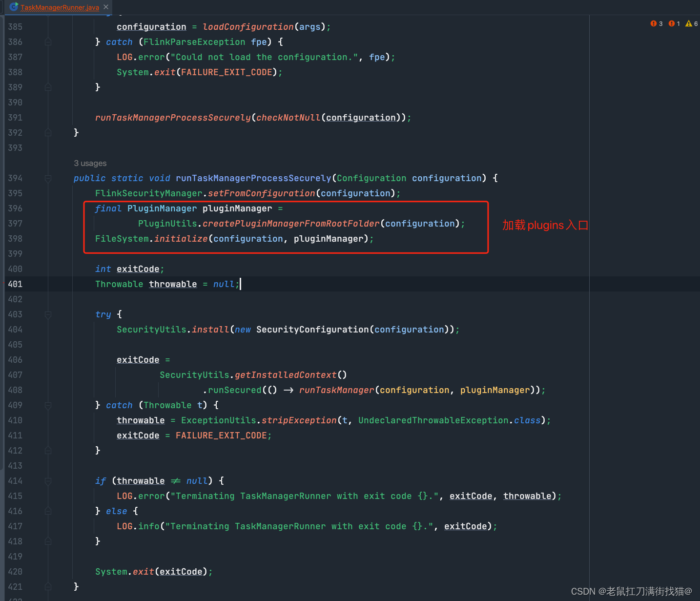Click initialize method on line 398
This screenshot has height=601, width=700.
181,239
